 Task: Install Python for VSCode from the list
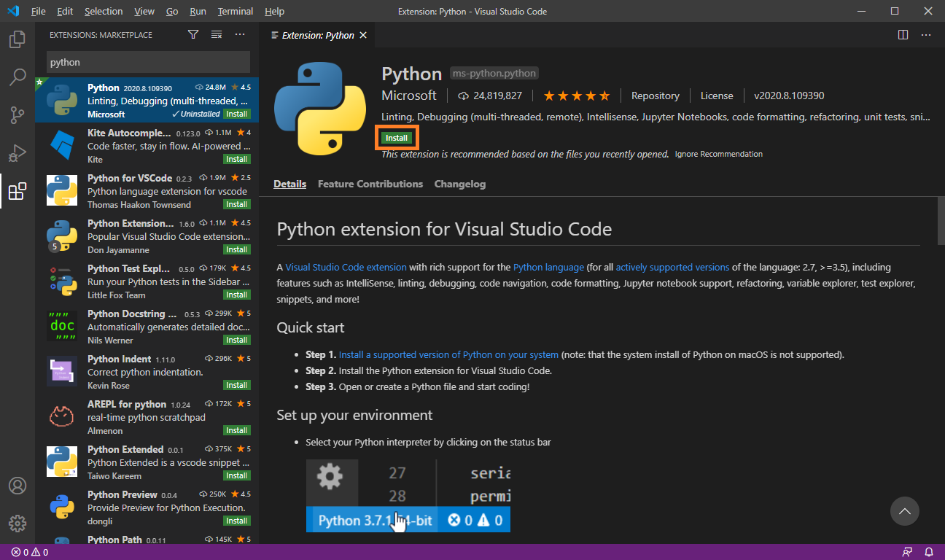click(237, 204)
